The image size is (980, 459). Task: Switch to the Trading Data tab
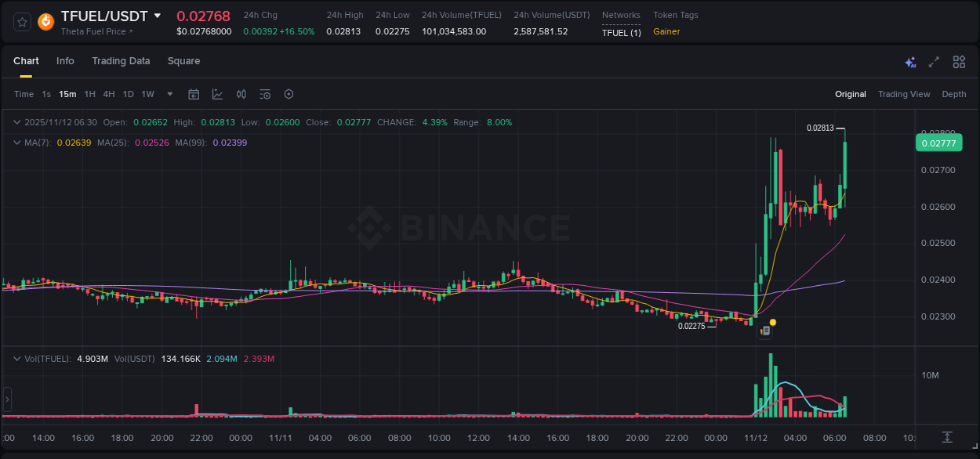coord(121,61)
